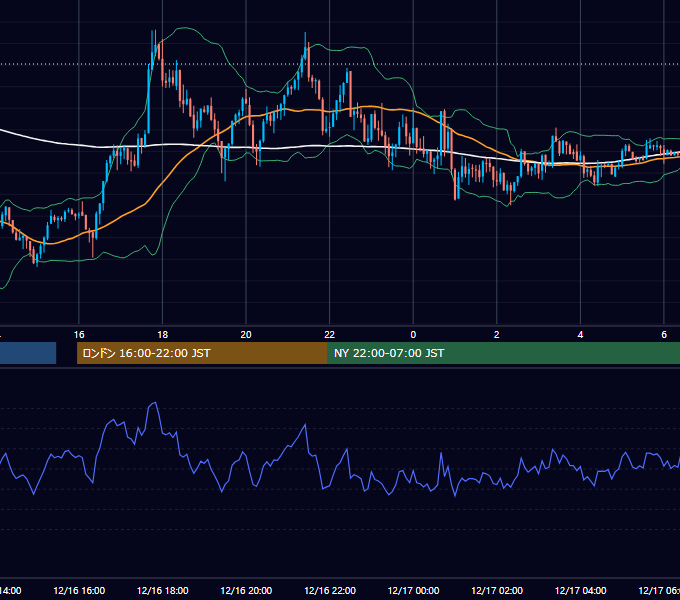Click the 0 hour label on price chart axis
This screenshot has width=680, height=600.
coord(413,335)
